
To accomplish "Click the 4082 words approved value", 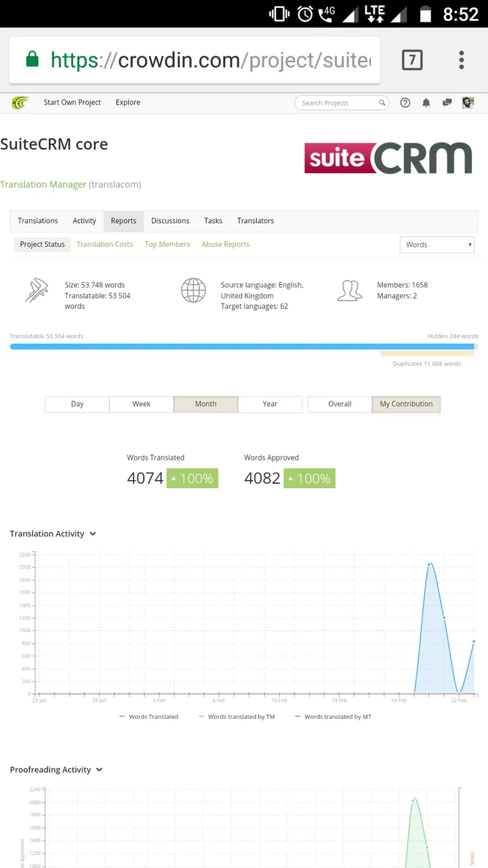I will [x=262, y=478].
